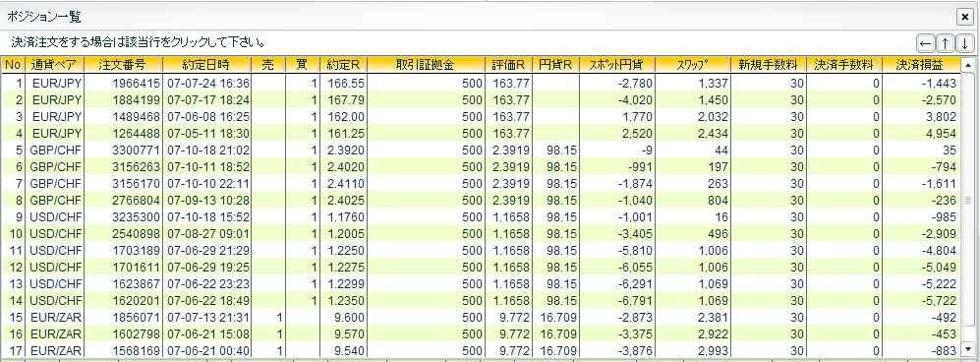Sort by the 約定R column header
Image resolution: width=980 pixels, height=362 pixels.
coord(343,64)
